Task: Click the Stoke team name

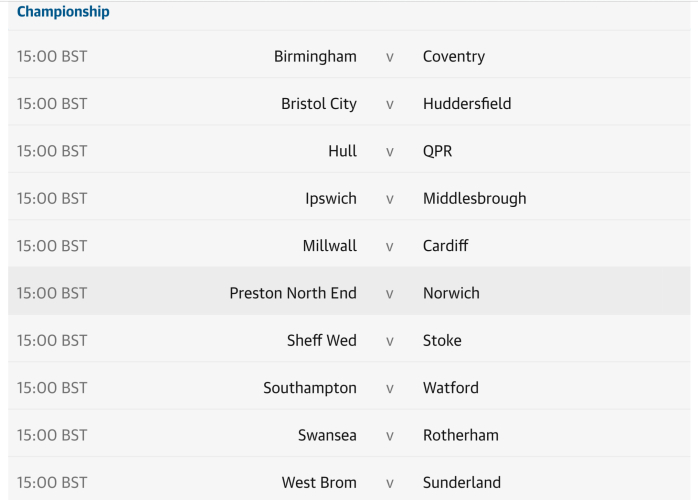Action: click(442, 340)
